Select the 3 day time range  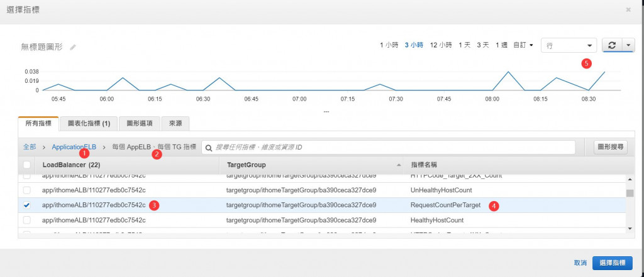coord(483,45)
